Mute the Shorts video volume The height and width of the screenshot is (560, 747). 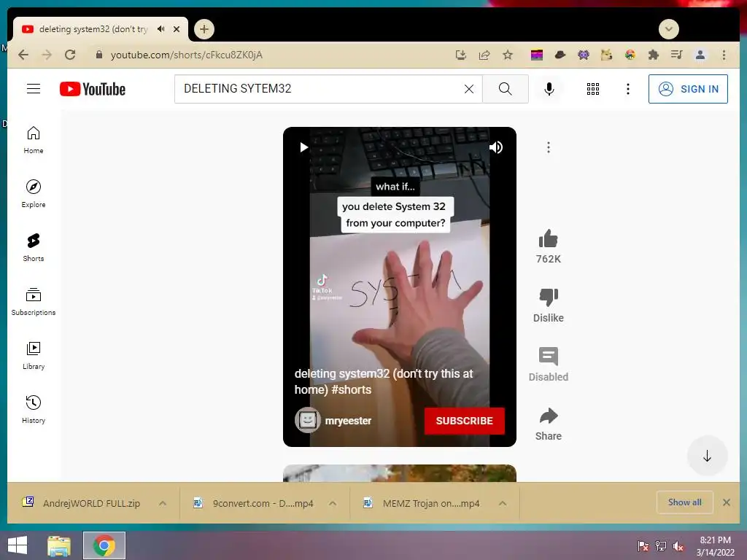[x=496, y=147]
